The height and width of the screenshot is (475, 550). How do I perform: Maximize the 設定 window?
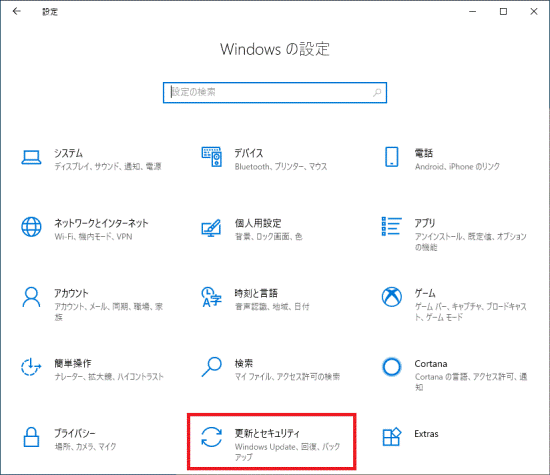click(x=503, y=12)
